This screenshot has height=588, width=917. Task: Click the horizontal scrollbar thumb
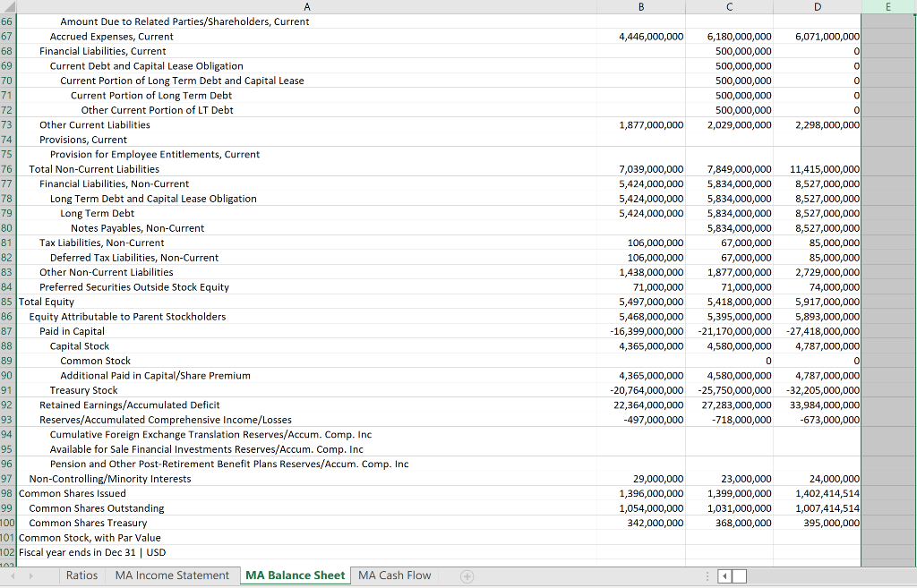[739, 576]
